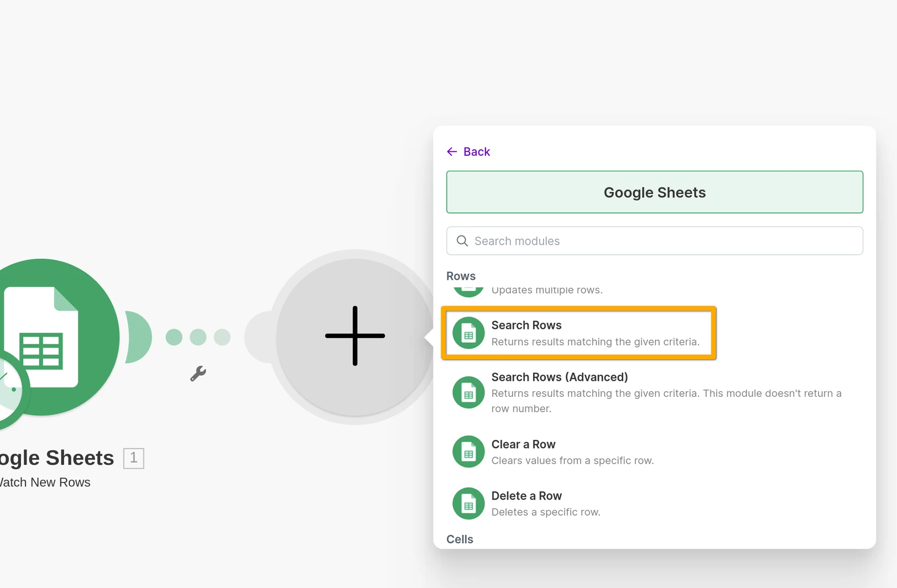Select the highlighted Search Rows action
This screenshot has height=588, width=897.
click(x=578, y=333)
